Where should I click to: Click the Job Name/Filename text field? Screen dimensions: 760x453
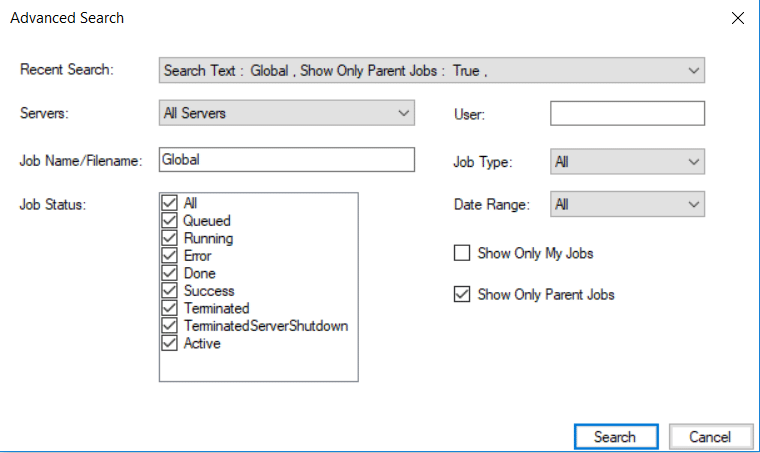click(286, 160)
